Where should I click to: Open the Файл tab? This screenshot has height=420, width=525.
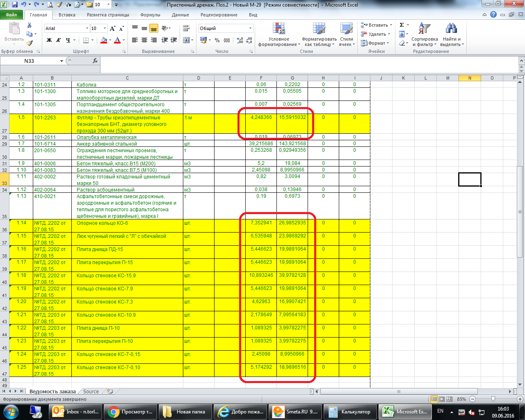(x=11, y=15)
